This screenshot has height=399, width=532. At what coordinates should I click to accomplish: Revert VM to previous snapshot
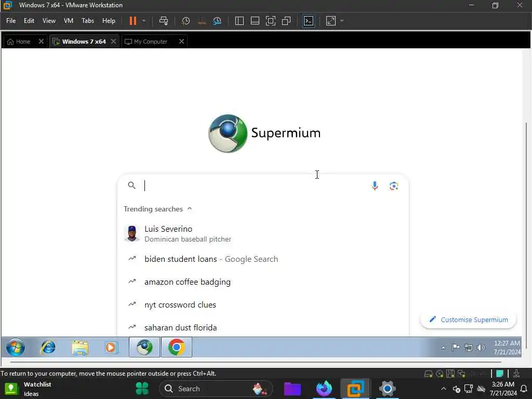[x=202, y=21]
